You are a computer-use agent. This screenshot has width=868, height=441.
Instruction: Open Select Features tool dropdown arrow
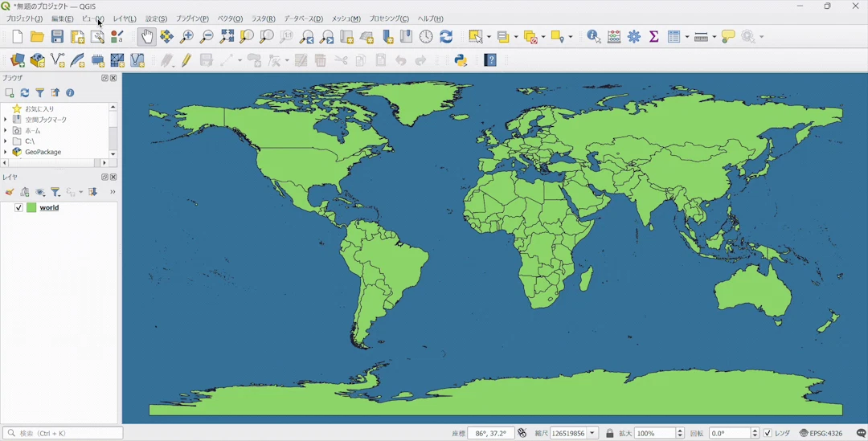click(489, 37)
